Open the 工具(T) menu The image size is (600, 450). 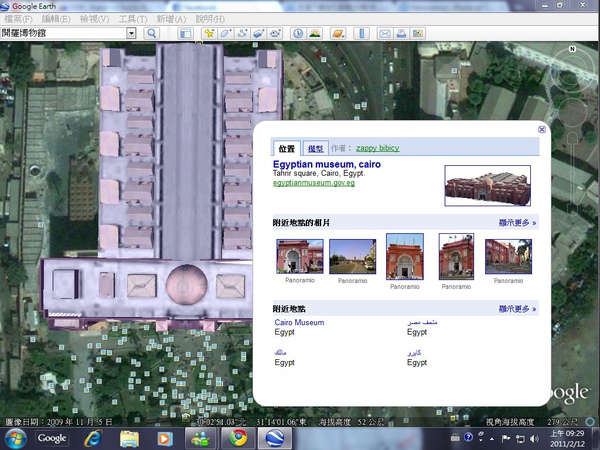tap(133, 19)
